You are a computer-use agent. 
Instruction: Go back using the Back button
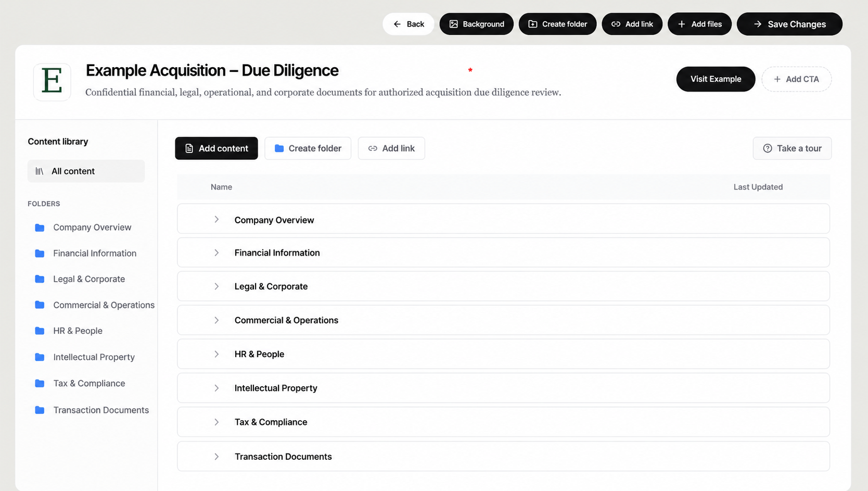409,24
